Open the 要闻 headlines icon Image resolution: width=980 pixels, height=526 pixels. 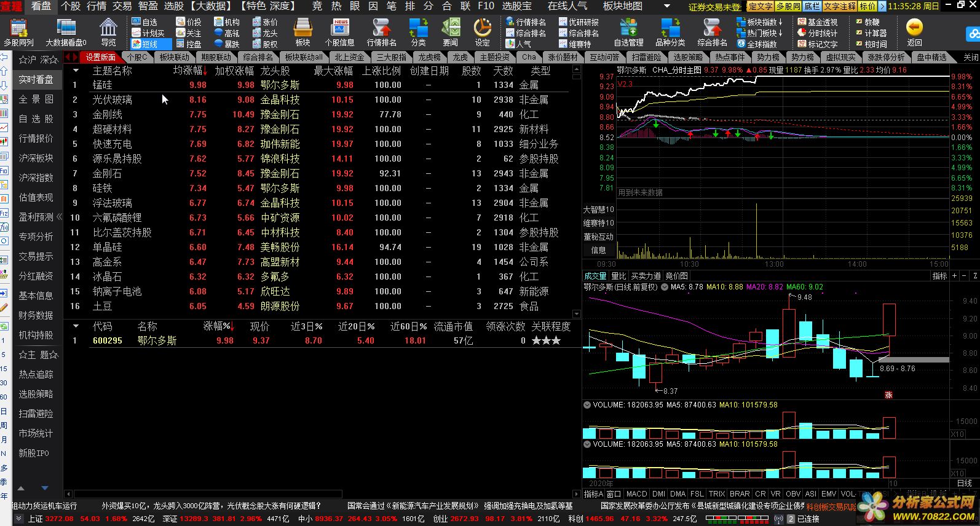pos(451,32)
